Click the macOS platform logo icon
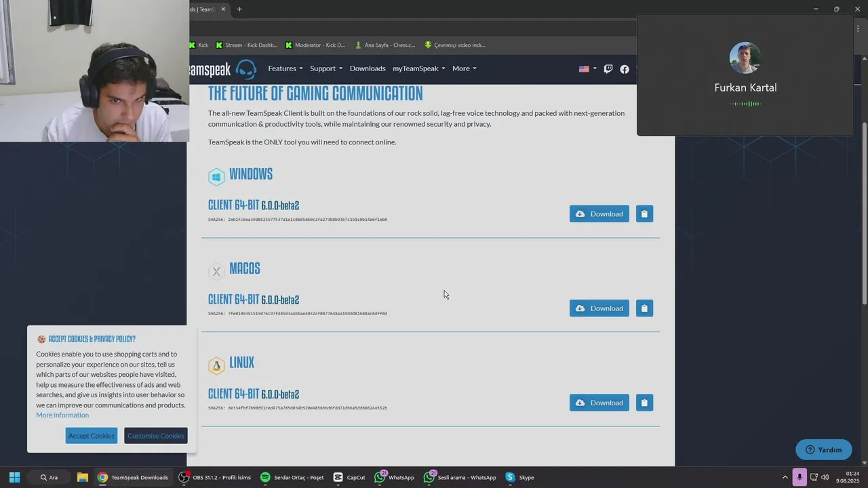Viewport: 868px width, 488px height. [x=216, y=271]
